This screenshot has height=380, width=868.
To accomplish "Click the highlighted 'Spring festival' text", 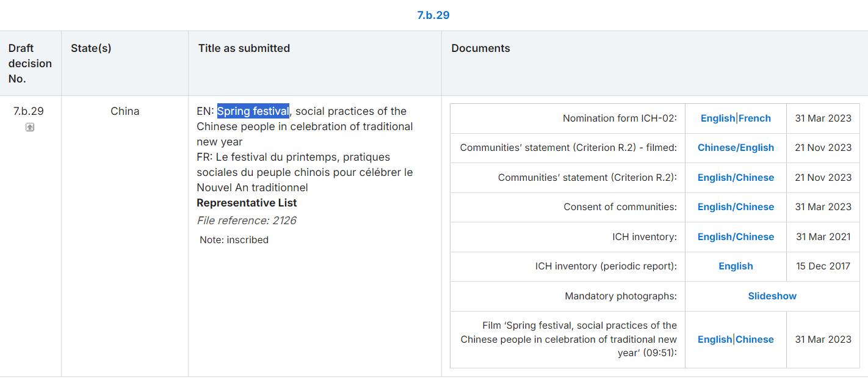I will click(253, 111).
